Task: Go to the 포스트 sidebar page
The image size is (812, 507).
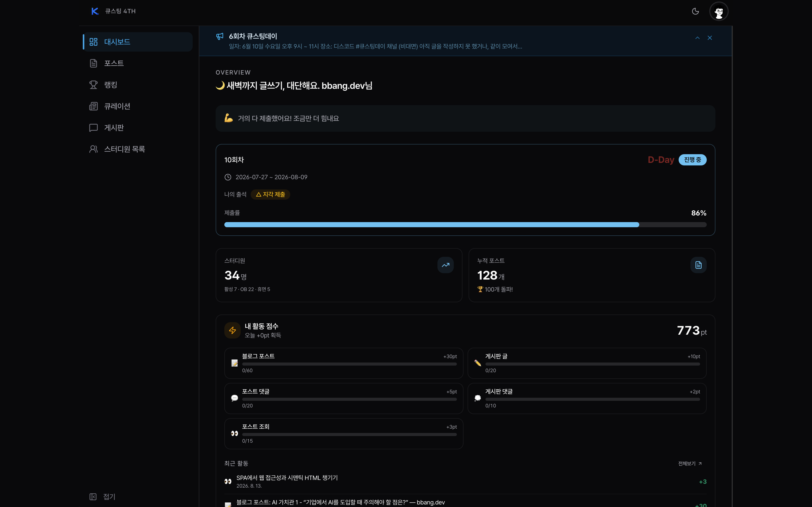Action: (137, 63)
